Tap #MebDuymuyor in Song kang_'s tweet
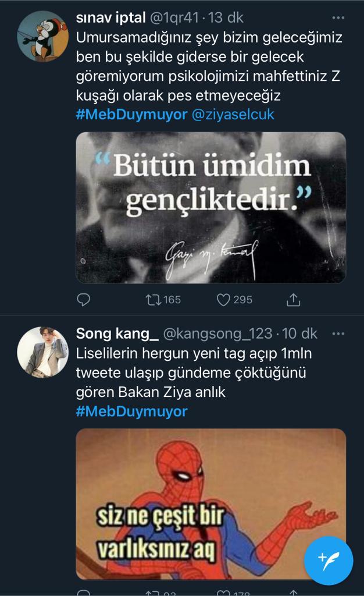The image size is (364, 596). [131, 411]
